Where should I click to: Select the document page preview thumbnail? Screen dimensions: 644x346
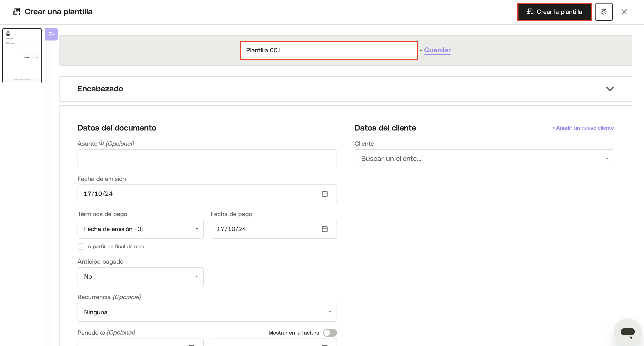click(x=22, y=55)
